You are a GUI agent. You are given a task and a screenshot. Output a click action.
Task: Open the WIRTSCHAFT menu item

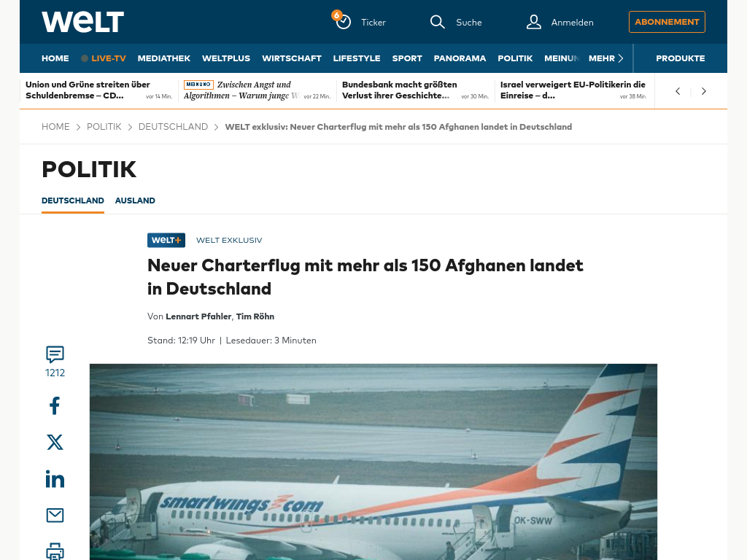292,58
